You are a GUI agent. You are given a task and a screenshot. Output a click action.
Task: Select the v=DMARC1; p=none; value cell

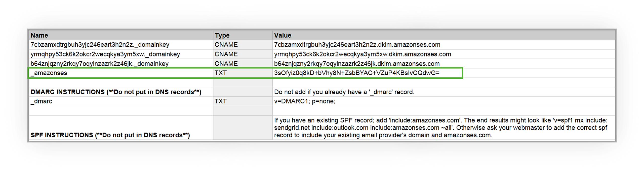click(444, 101)
